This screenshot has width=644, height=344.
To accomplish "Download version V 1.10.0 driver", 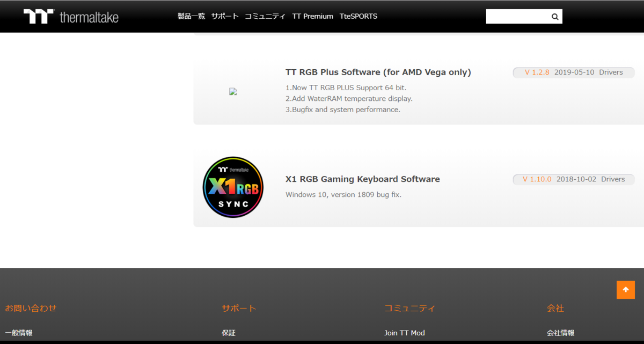I will (x=537, y=179).
